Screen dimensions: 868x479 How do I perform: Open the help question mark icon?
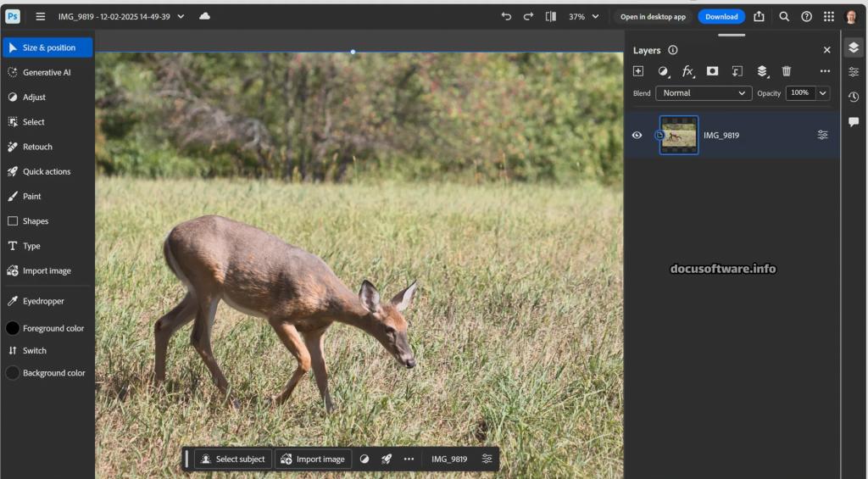[807, 17]
